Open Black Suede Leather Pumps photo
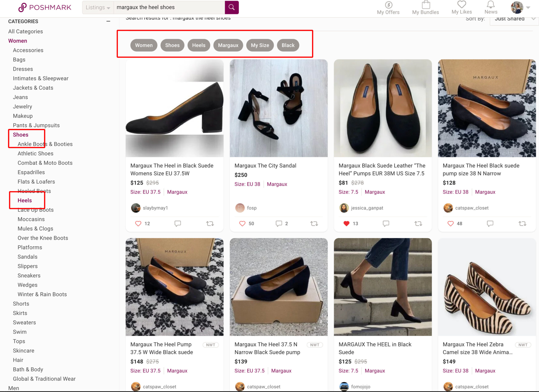The image size is (539, 392). (x=383, y=108)
